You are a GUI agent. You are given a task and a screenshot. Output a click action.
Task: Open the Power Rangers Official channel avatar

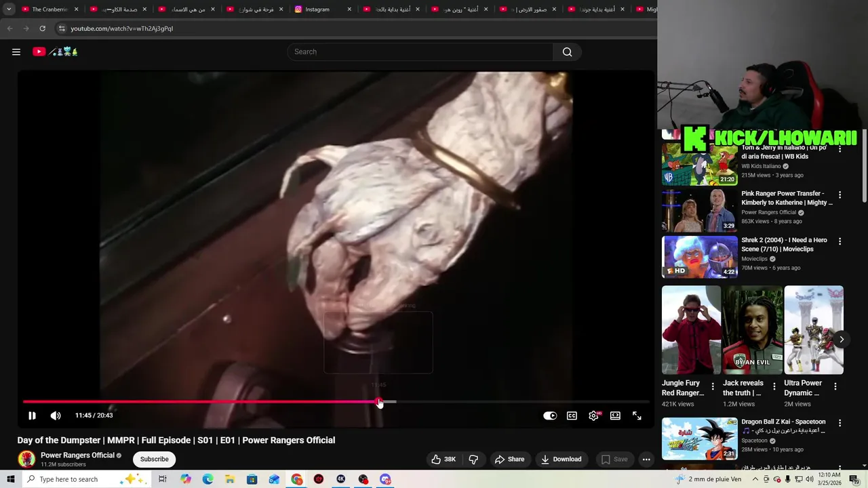(26, 459)
